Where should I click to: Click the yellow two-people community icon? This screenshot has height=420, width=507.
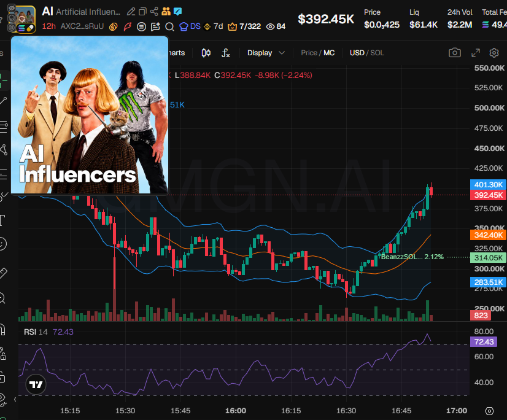point(166,12)
